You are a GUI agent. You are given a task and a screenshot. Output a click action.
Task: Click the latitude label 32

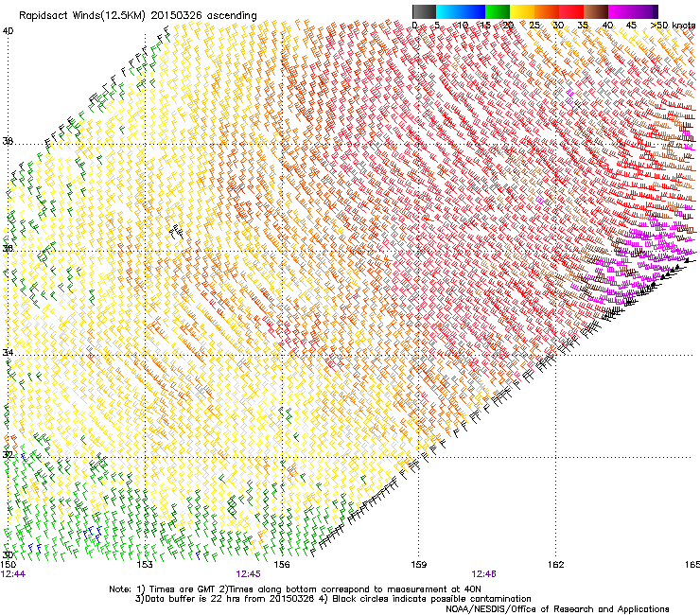point(8,455)
